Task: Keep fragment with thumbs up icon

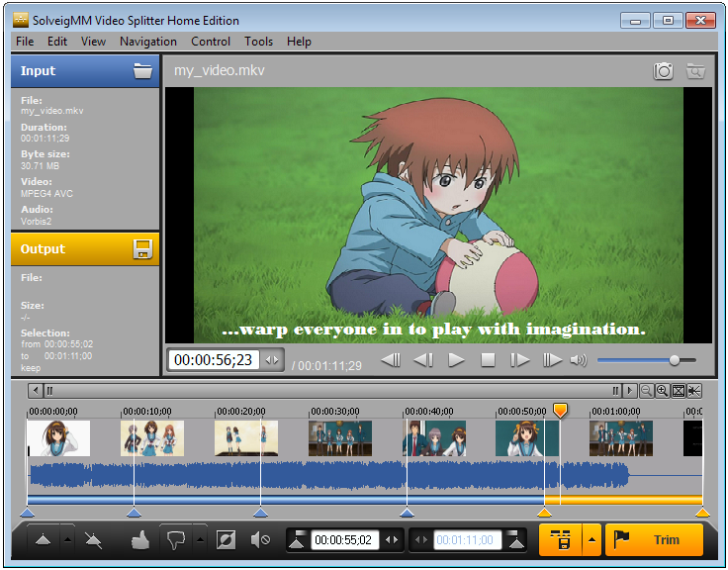Action: pos(140,539)
